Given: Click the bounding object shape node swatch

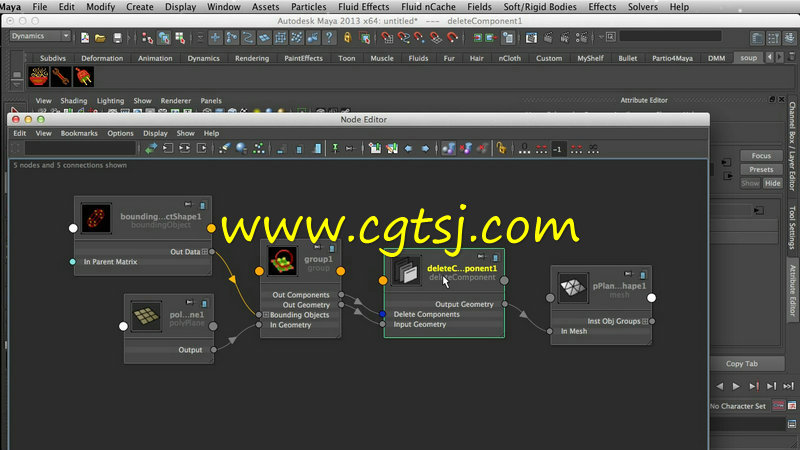Looking at the screenshot, I should point(96,218).
